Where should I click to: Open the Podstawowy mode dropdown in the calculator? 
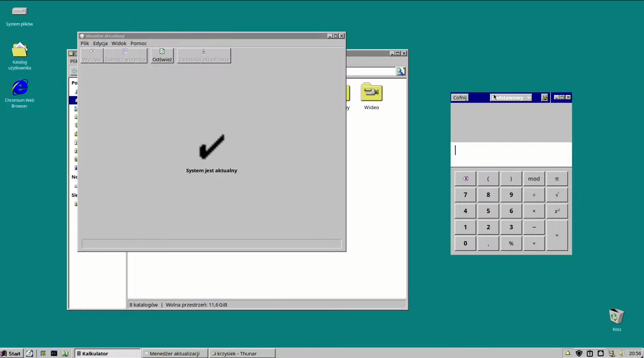(x=511, y=97)
